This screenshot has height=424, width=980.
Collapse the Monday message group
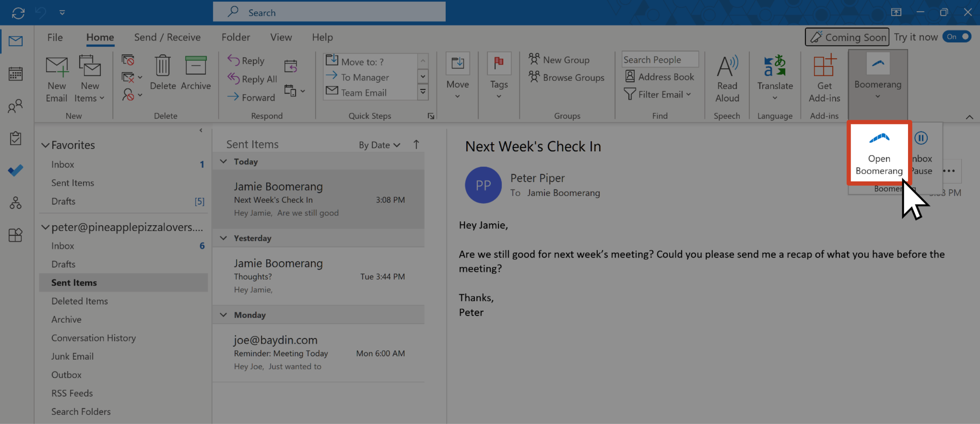[223, 315]
